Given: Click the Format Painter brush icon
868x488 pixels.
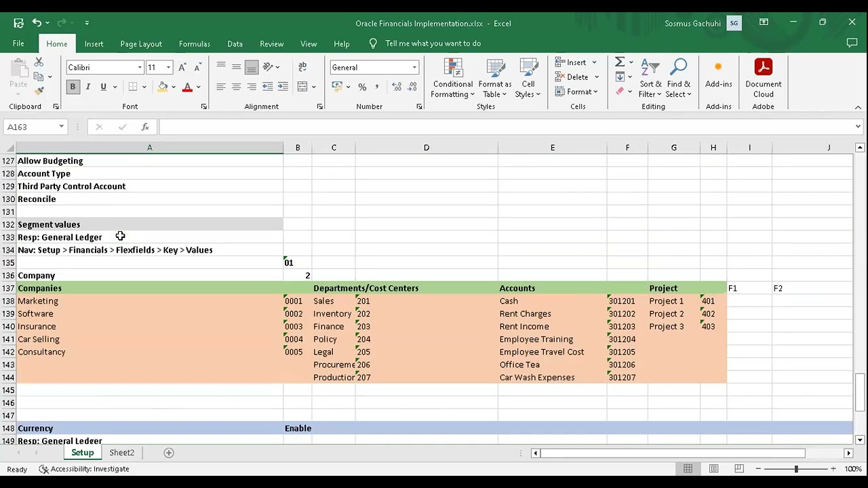Looking at the screenshot, I should point(39,91).
